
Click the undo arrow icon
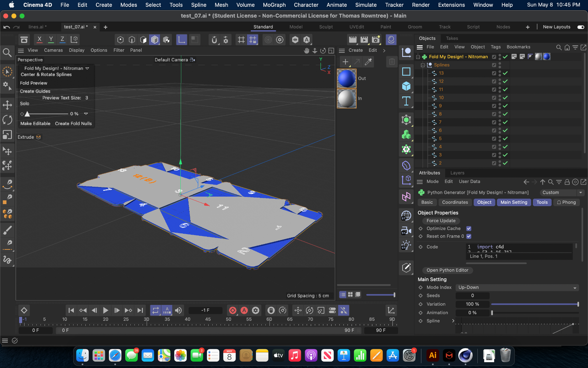point(6,27)
